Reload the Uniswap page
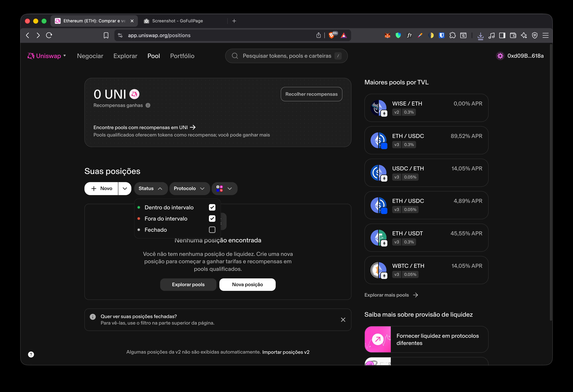Screen dimensions: 573x392 pos(49,36)
